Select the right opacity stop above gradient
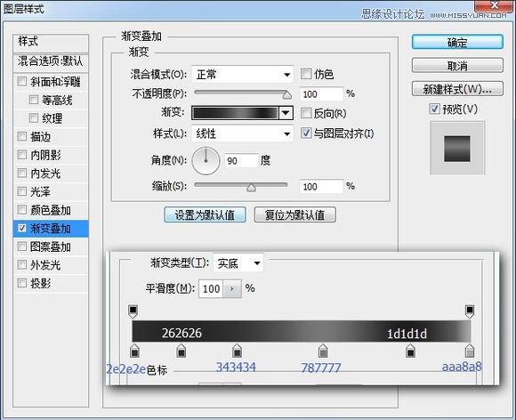 coord(470,311)
